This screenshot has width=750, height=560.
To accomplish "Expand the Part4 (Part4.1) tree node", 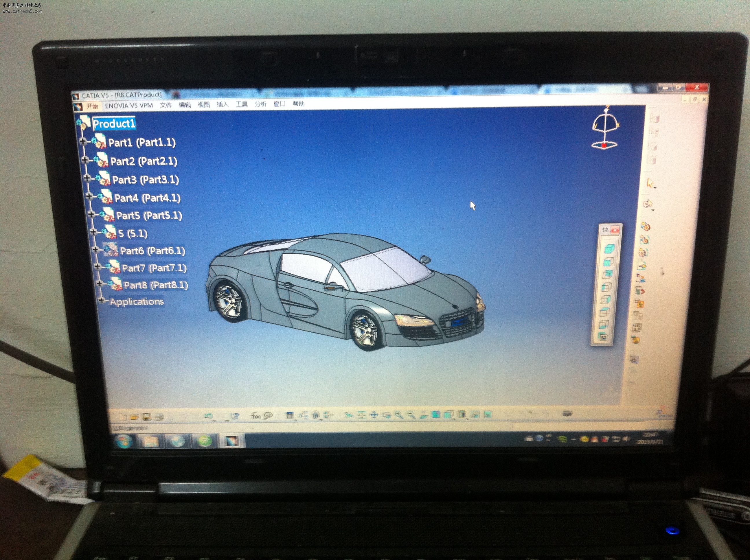I will tap(89, 196).
